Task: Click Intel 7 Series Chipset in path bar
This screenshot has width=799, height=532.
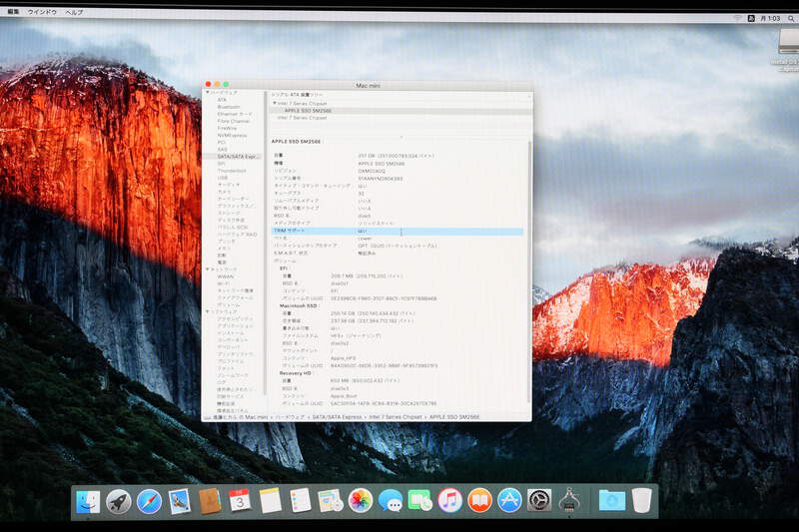Action: [396, 417]
